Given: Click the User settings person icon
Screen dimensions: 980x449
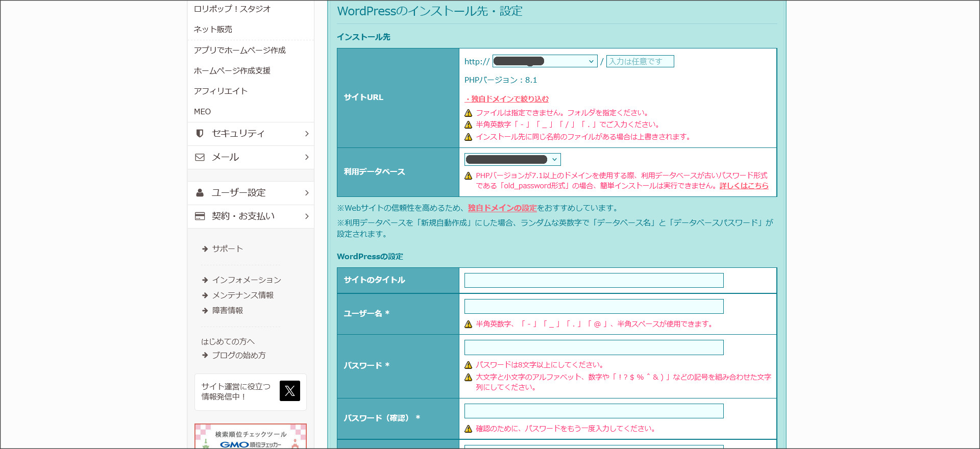Looking at the screenshot, I should 200,193.
